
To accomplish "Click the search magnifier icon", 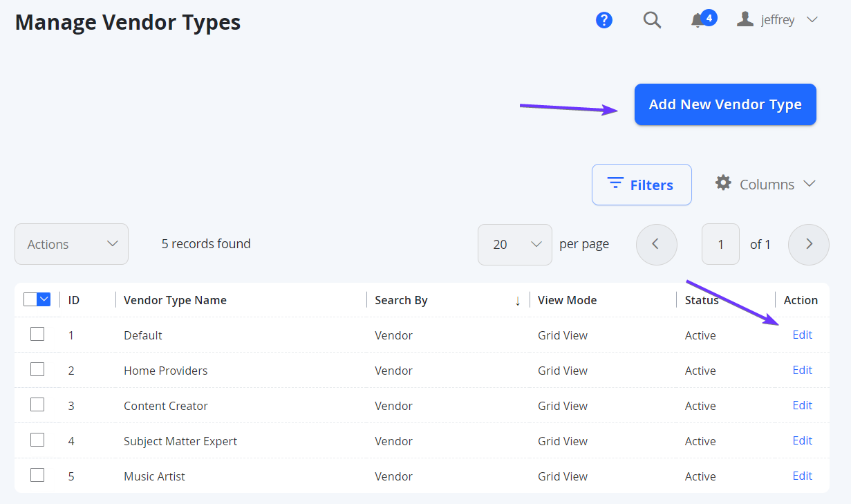I will click(x=652, y=20).
